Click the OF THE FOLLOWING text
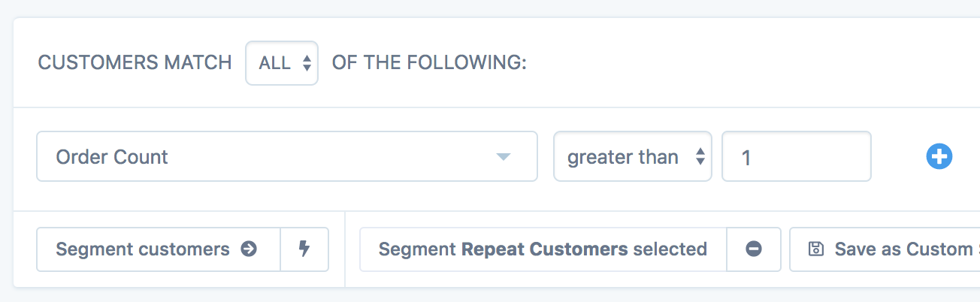The image size is (980, 302). pyautogui.click(x=429, y=62)
